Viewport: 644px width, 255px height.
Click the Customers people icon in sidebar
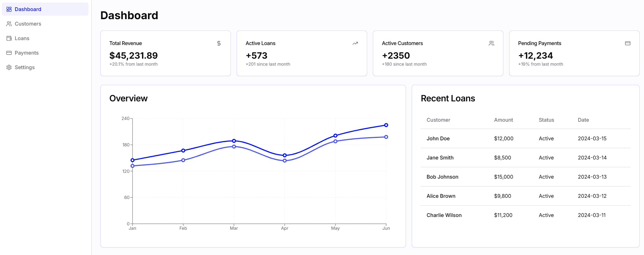(9, 24)
